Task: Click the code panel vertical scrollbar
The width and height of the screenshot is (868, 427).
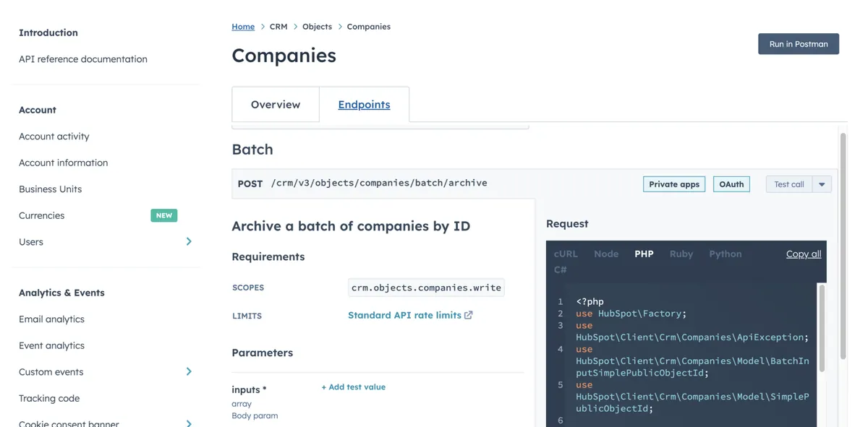Action: point(821,329)
